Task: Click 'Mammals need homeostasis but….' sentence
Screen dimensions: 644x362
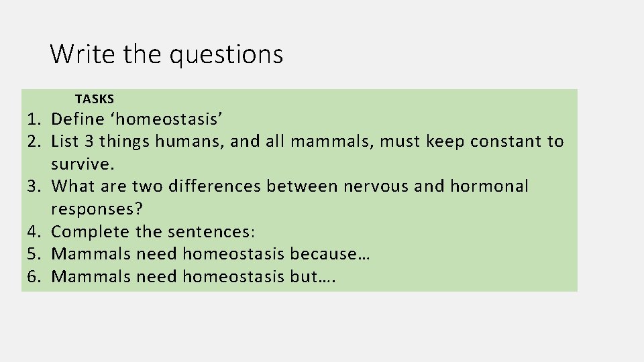Action: coord(193,277)
